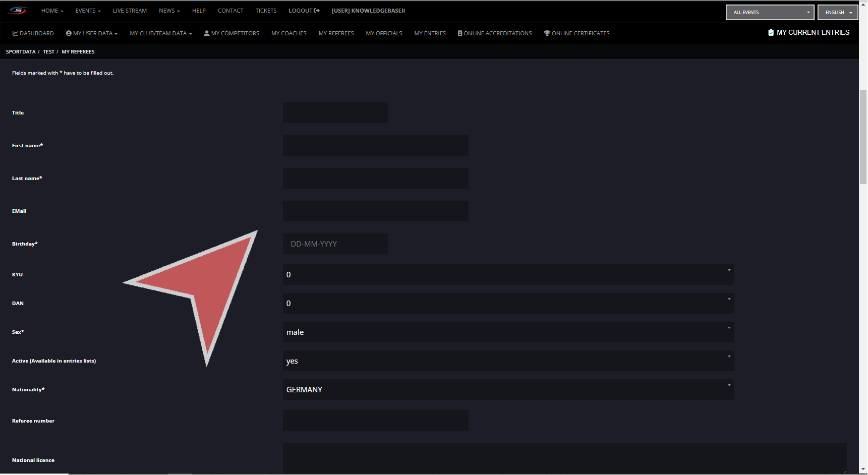Screen dimensions: 868x475
Task: Click the Birthday date input field
Action: click(x=335, y=244)
